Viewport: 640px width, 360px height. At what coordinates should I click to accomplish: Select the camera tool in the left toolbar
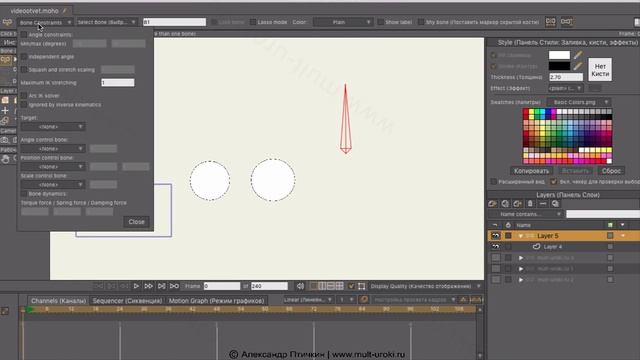[5, 140]
